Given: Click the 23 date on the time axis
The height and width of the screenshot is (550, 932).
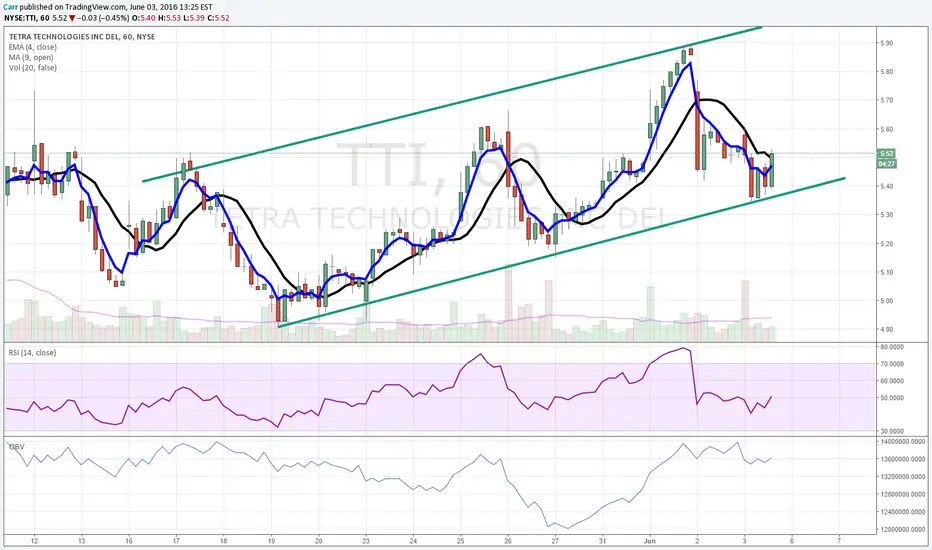Looking at the screenshot, I should click(366, 540).
